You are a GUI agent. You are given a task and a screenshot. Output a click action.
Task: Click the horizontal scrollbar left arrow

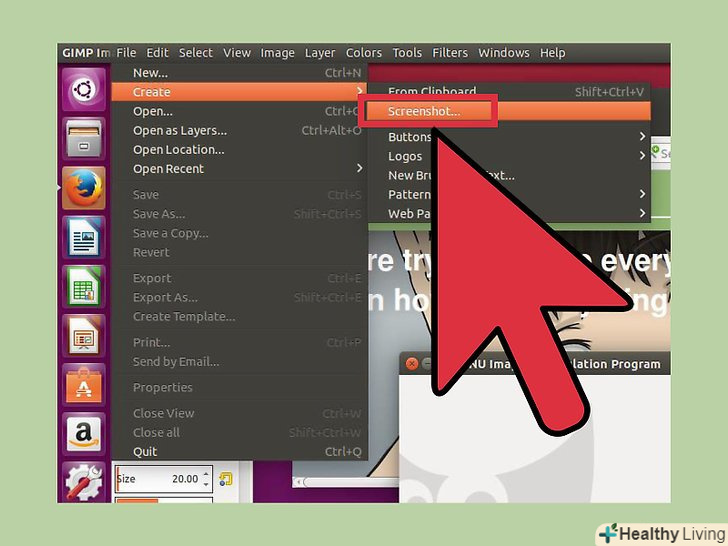coord(299,482)
